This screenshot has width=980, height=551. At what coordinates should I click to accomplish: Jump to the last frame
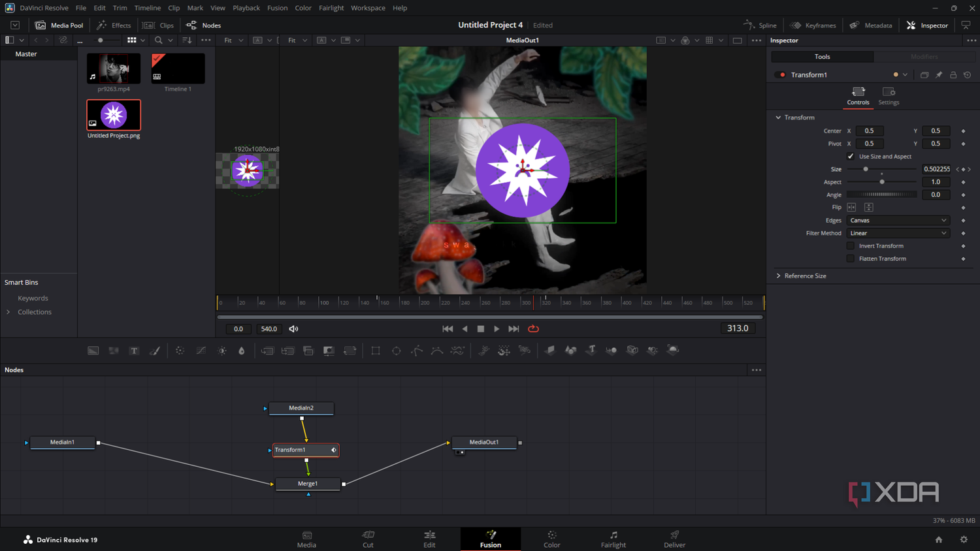pos(514,329)
